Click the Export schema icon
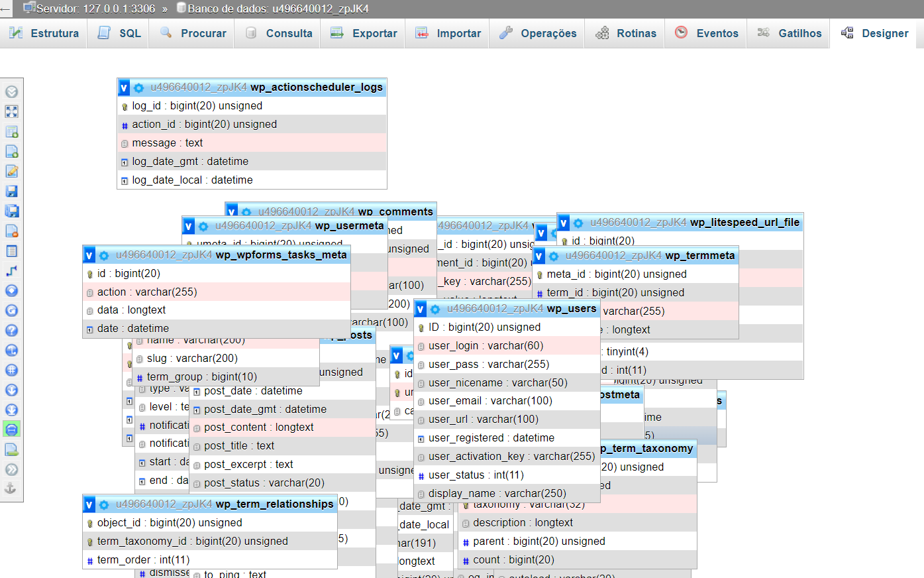The image size is (924, 578). tap(11, 450)
